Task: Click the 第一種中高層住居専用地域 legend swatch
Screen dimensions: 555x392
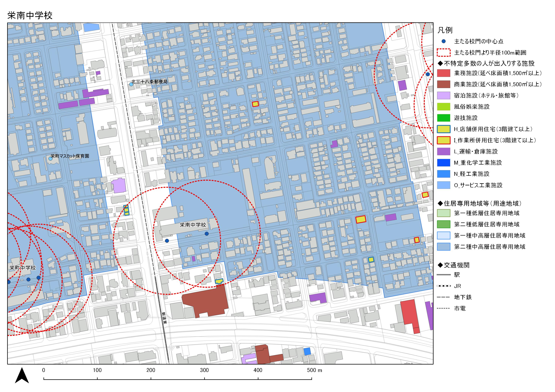Action: coord(444,235)
